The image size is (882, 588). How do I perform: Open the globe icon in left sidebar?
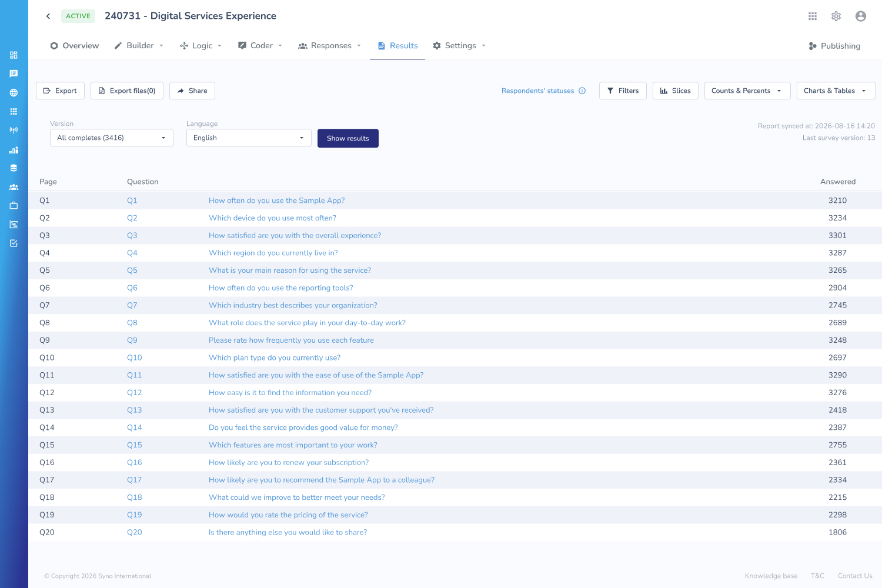pos(14,92)
